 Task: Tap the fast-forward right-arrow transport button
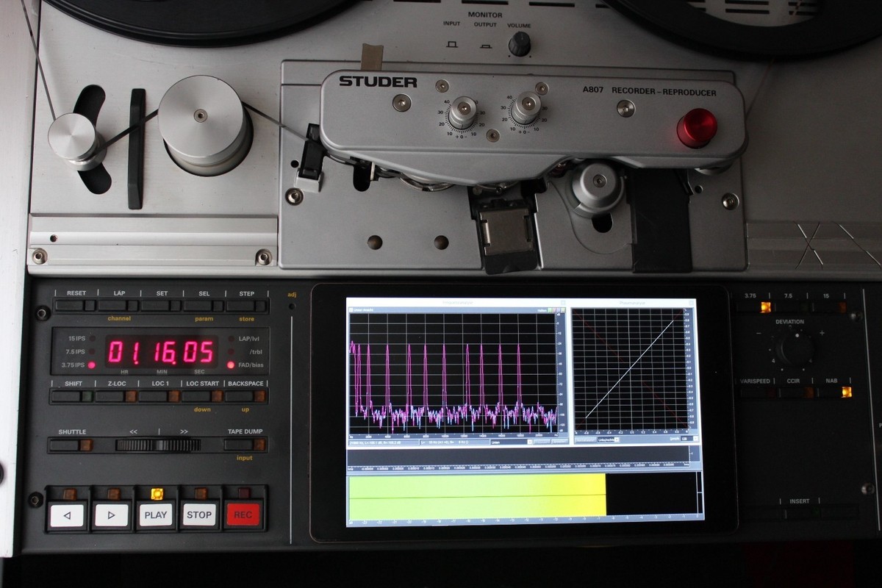pos(111,515)
